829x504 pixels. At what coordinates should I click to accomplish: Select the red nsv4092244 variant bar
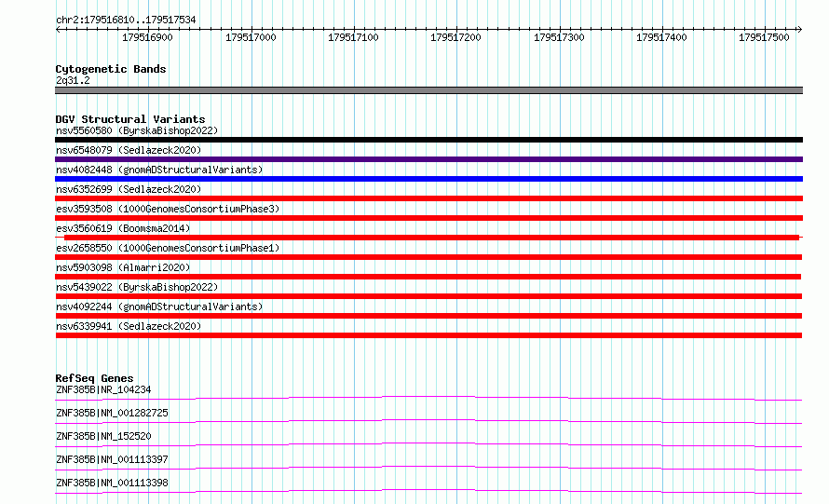click(x=428, y=316)
